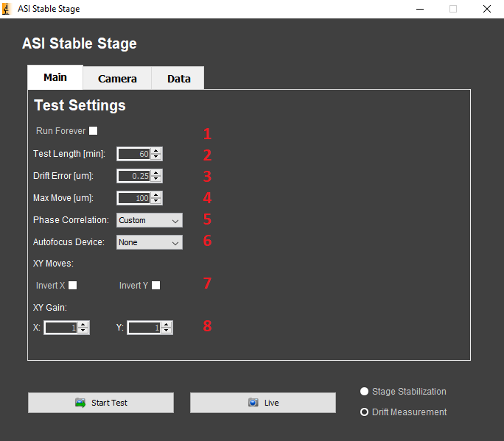Open the Autofocus Device dropdown
Image resolution: width=504 pixels, height=441 pixels.
pos(149,242)
